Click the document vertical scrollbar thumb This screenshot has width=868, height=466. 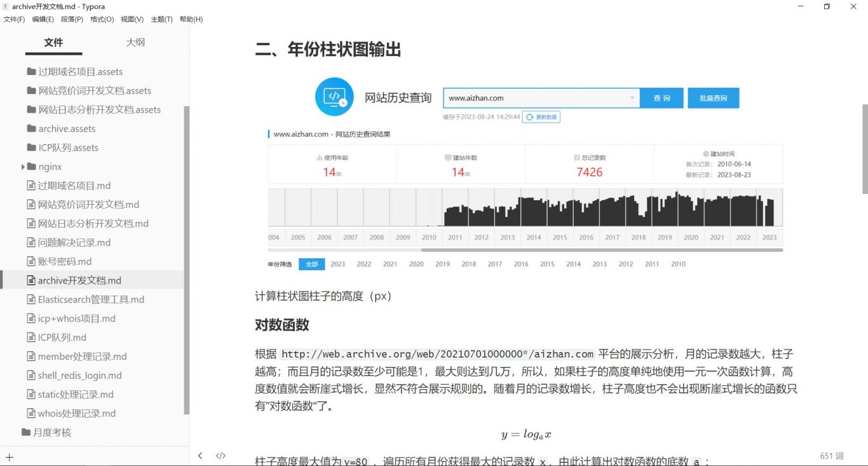click(865, 149)
